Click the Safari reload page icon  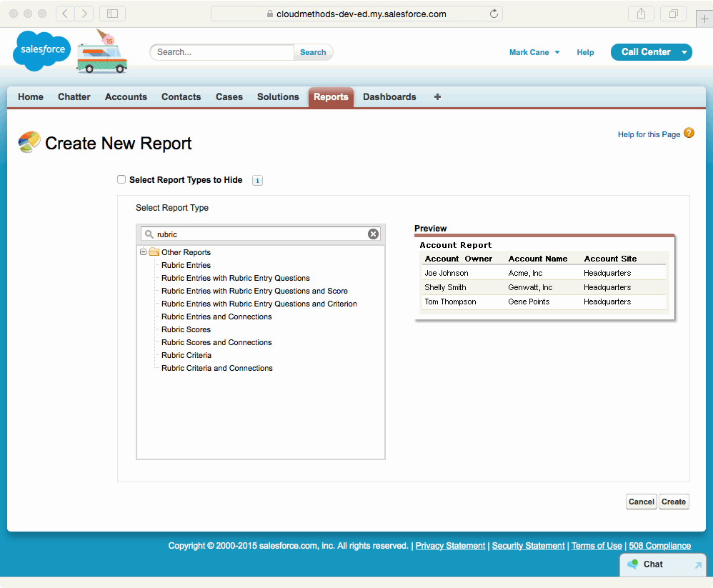click(x=494, y=14)
